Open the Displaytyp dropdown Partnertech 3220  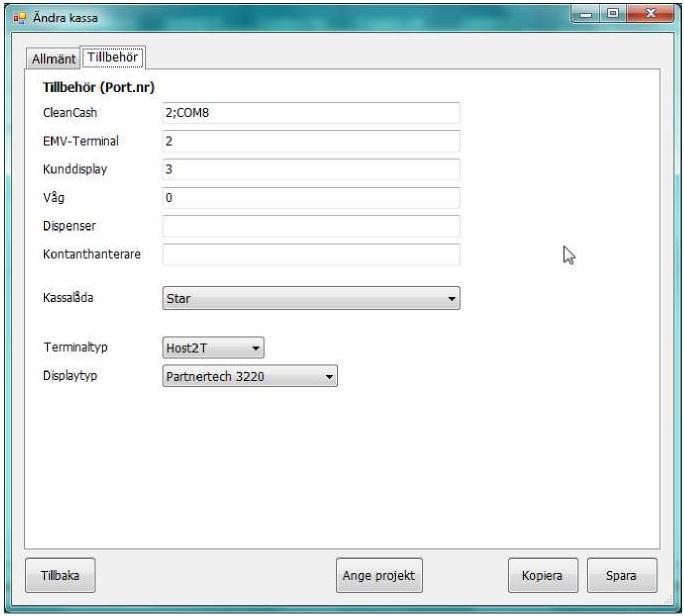[250, 376]
